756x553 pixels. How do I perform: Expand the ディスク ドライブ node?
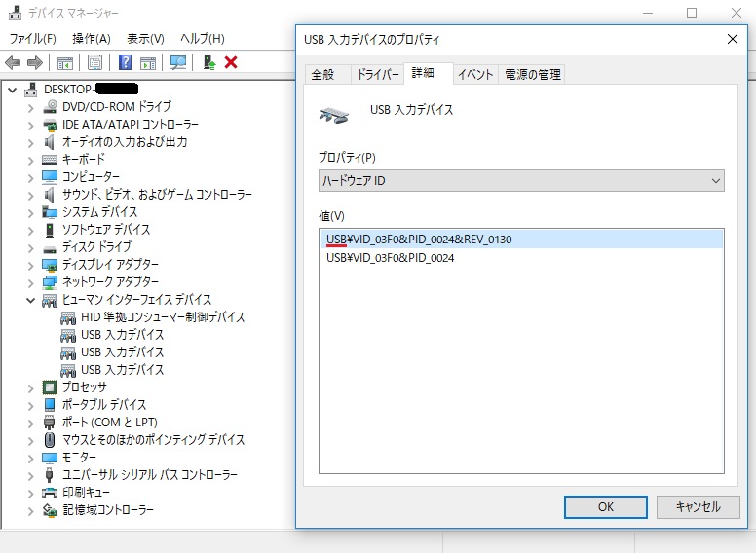point(31,247)
